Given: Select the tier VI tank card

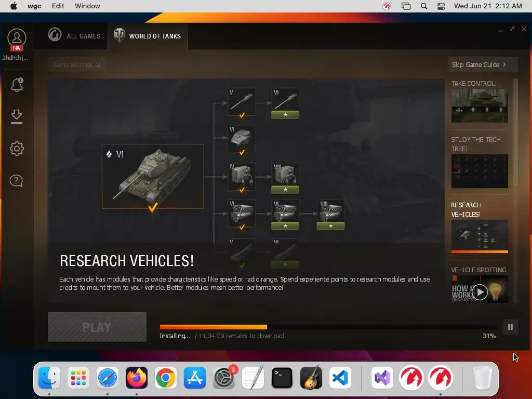Looking at the screenshot, I should coord(153,177).
